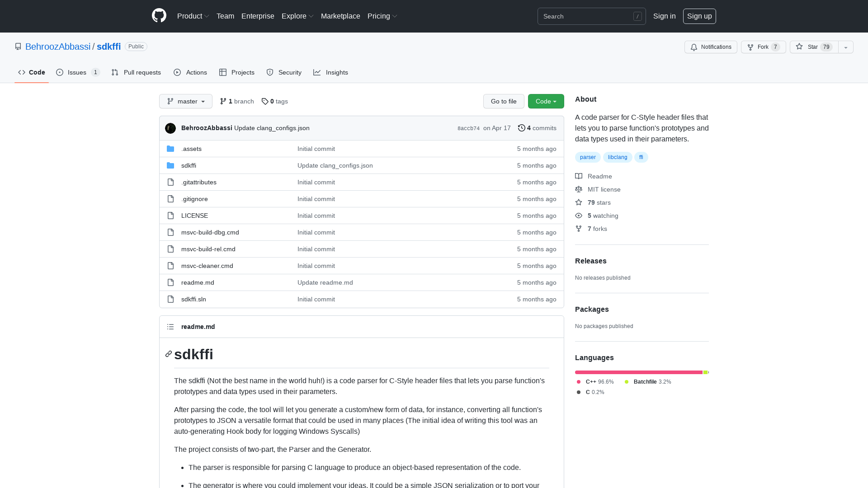Open the GitHub homepage via Octocat logo
This screenshot has width=868, height=488.
(159, 16)
